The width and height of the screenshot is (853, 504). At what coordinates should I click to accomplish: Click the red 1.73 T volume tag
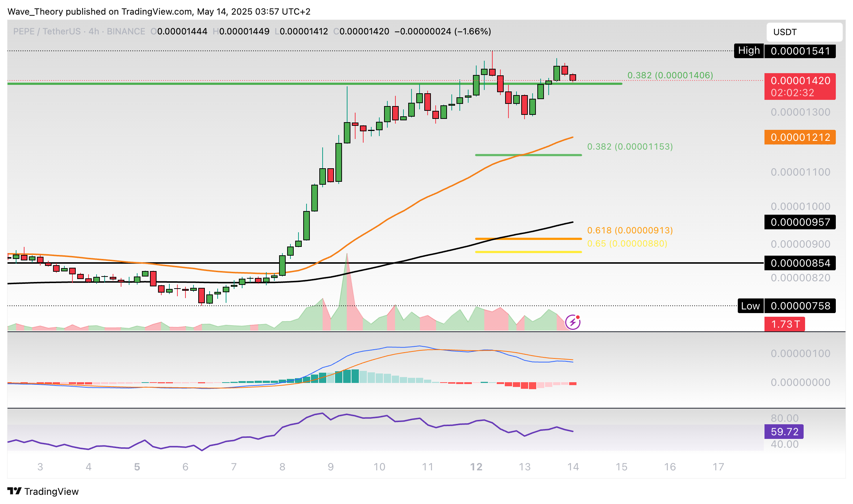click(785, 324)
